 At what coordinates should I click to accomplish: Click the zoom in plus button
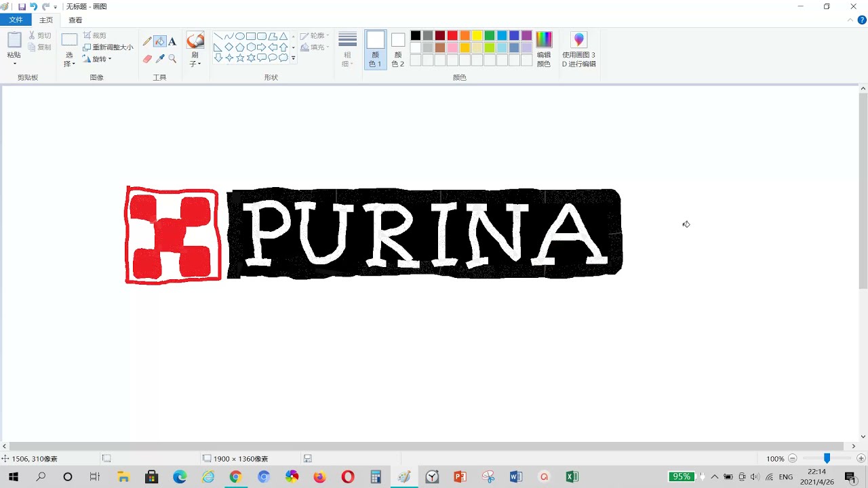point(861,459)
